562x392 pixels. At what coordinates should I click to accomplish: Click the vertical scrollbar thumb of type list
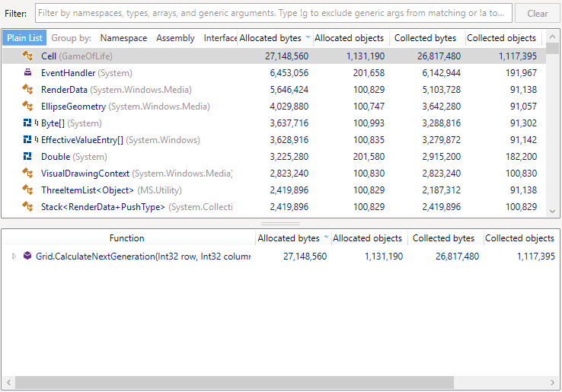pos(552,49)
